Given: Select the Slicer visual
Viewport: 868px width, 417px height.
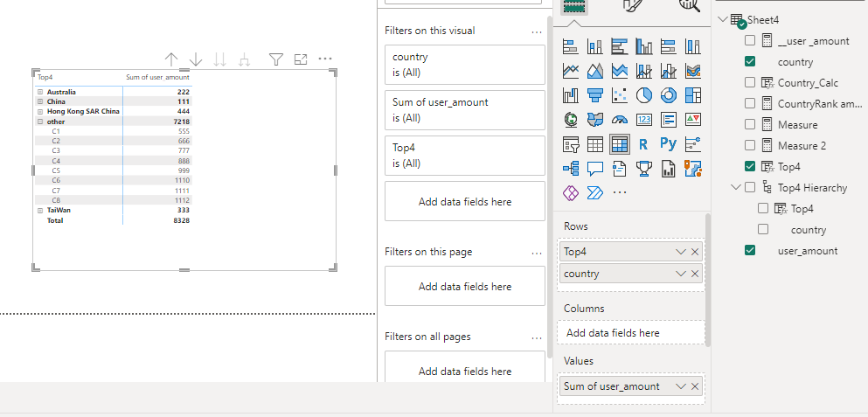Looking at the screenshot, I should tap(571, 144).
